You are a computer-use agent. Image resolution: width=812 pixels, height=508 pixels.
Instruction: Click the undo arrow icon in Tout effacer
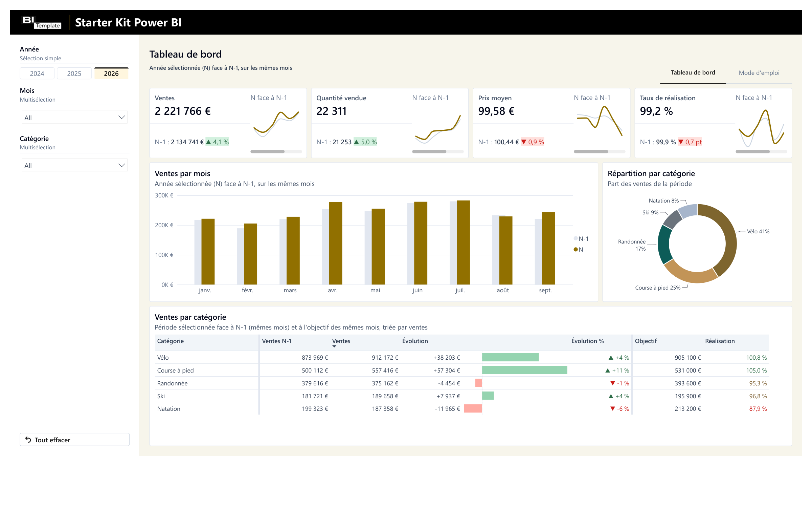click(x=28, y=440)
